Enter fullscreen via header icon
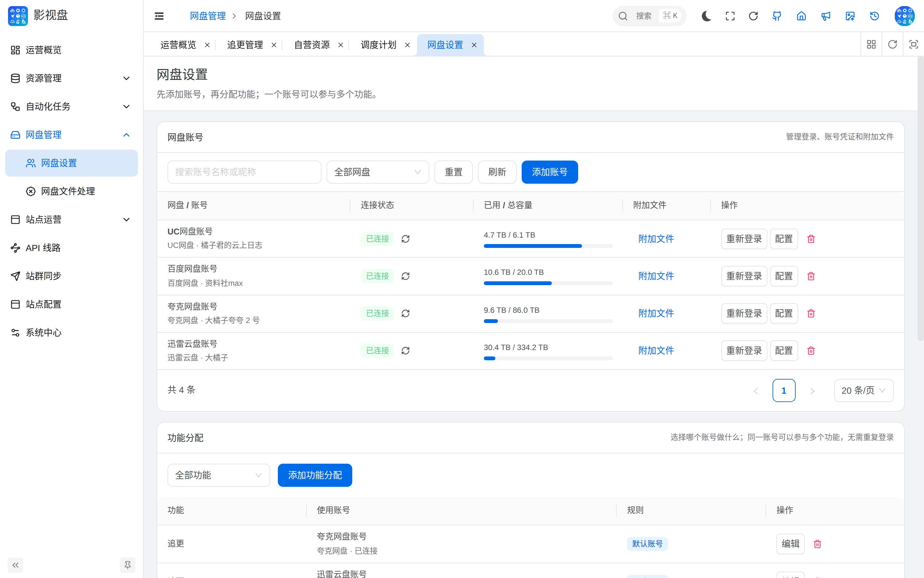The height and width of the screenshot is (578, 924). click(730, 16)
